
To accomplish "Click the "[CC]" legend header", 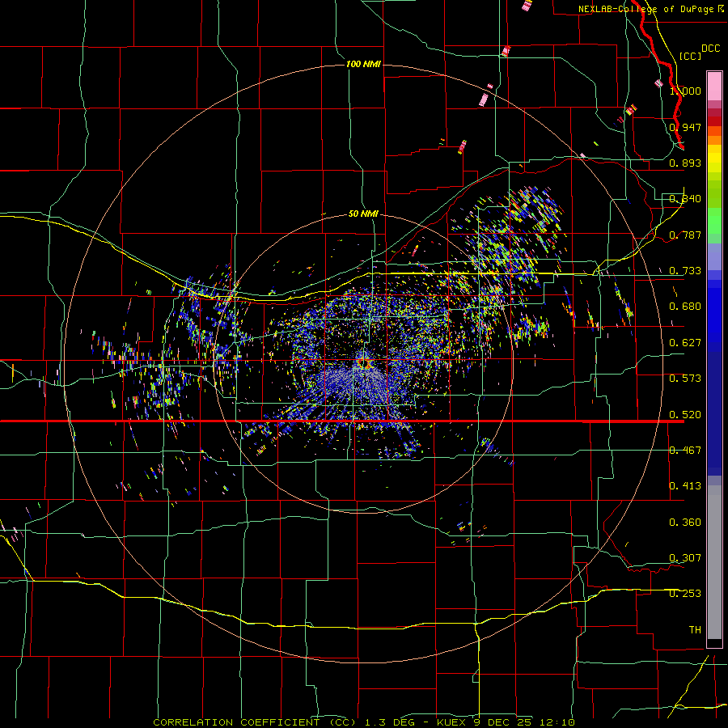I will click(690, 56).
